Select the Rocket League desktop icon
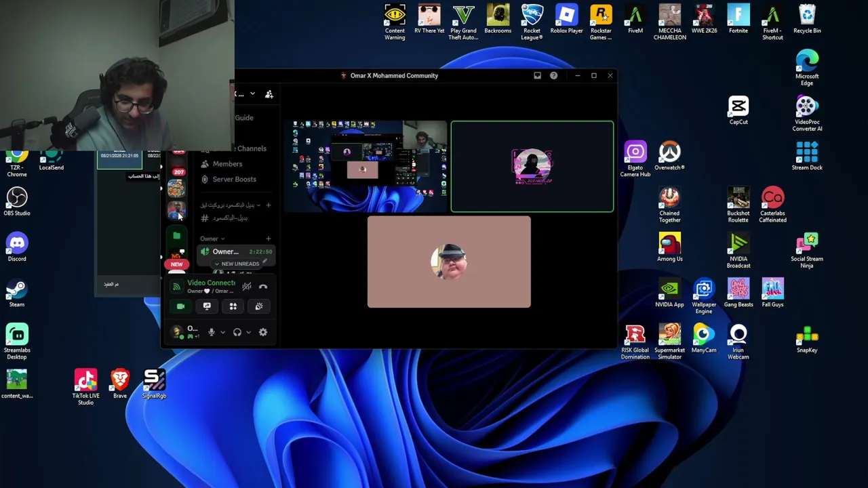This screenshot has width=868, height=488. (x=532, y=22)
